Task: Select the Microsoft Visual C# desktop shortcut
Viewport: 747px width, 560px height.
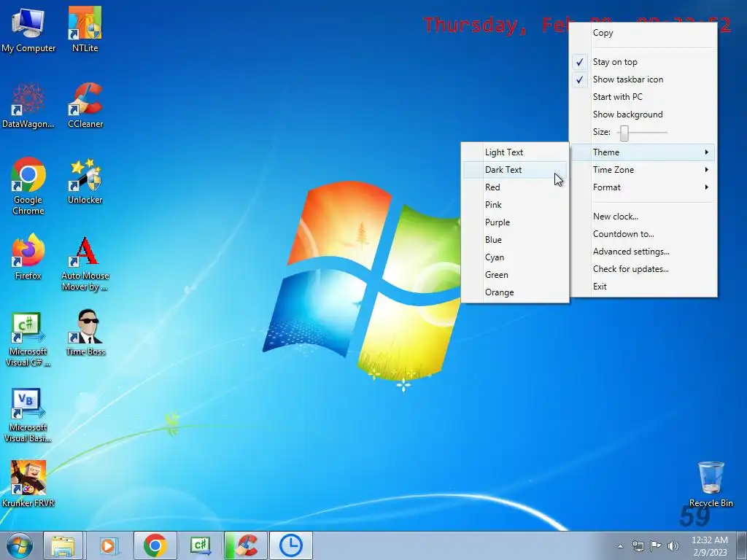Action: 28,340
